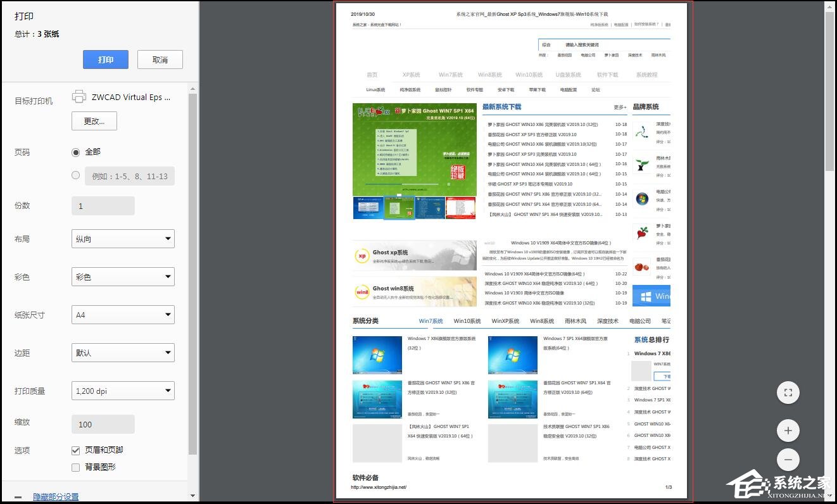Open the 1,200 dpi print quality dropdown
This screenshot has height=504, width=837.
point(123,391)
